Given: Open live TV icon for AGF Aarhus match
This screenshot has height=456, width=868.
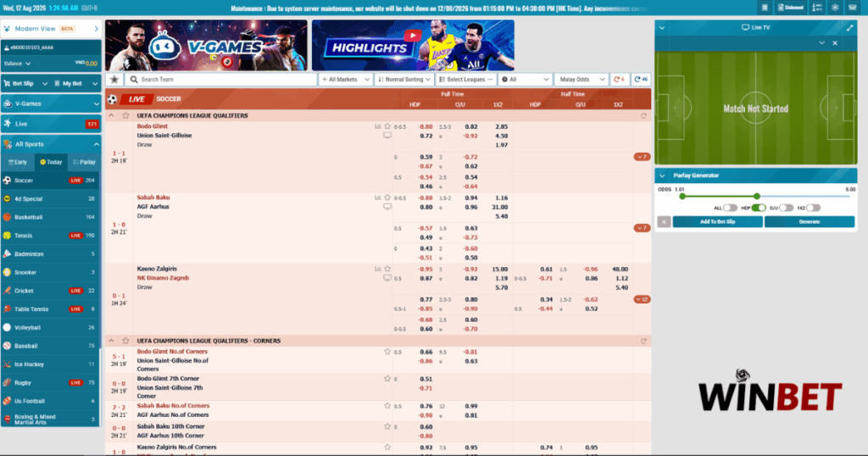Looking at the screenshot, I should [387, 207].
